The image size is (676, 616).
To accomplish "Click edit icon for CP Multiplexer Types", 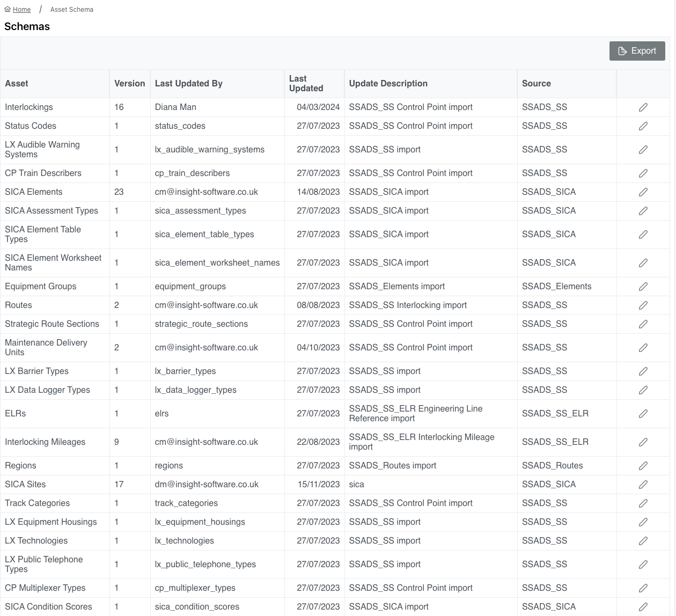I will tap(643, 588).
